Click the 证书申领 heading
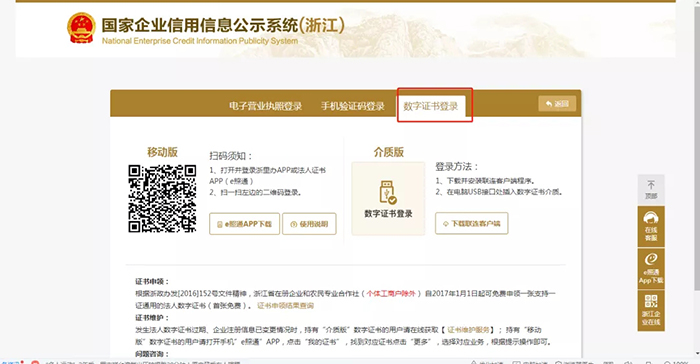The width and height of the screenshot is (700, 364). coord(152,281)
